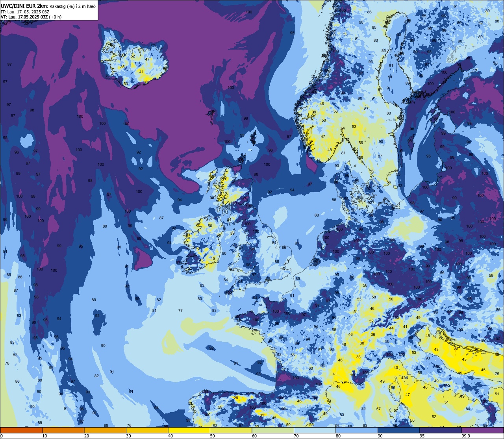Select the 90–95% medium blue legend segment
This screenshot has width=504, height=439.
(398, 430)
